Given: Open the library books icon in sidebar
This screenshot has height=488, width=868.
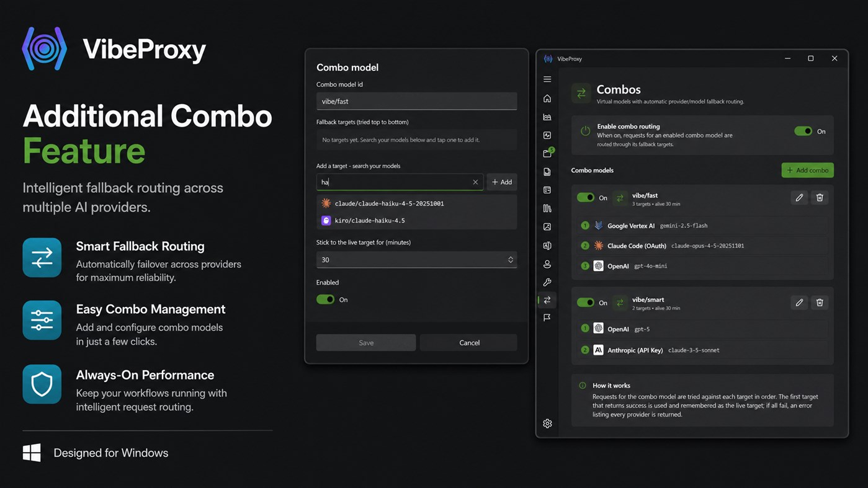Looking at the screenshot, I should click(x=547, y=208).
